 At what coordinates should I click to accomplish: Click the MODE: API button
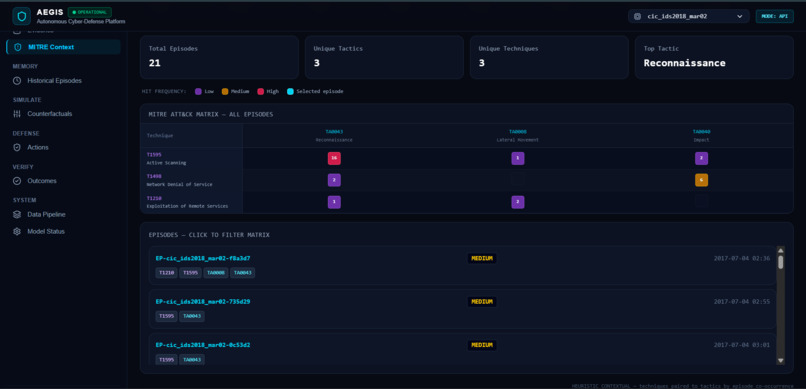774,16
